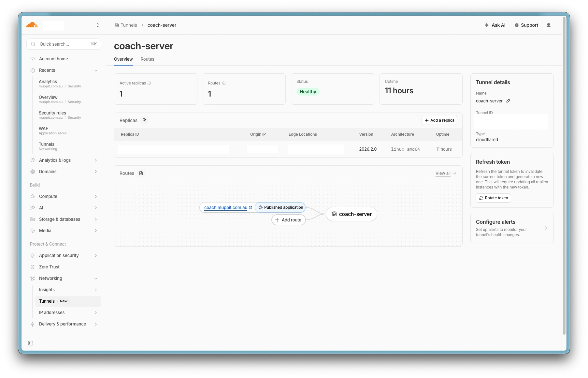Click the user profile icon
Screen dimensions: 588x378
pyautogui.click(x=549, y=25)
